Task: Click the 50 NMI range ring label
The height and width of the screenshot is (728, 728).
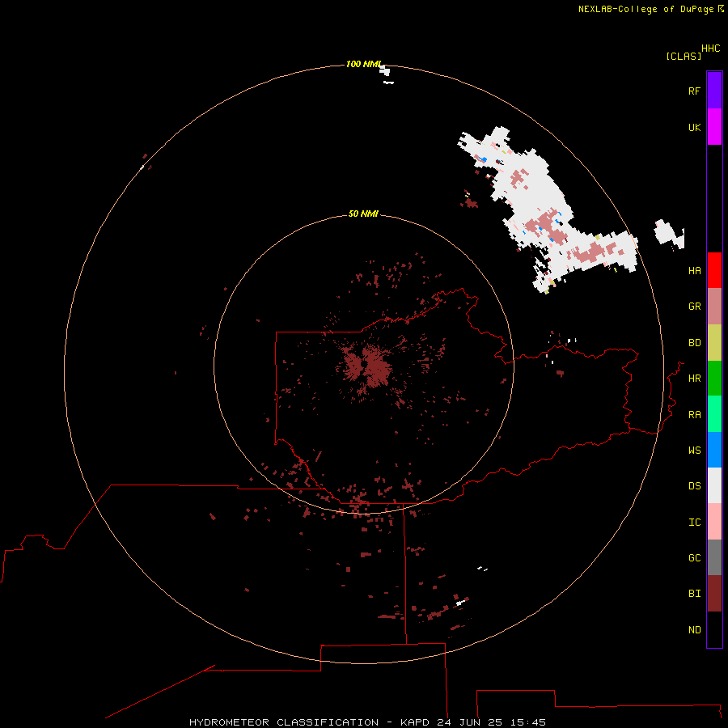Action: point(363,214)
